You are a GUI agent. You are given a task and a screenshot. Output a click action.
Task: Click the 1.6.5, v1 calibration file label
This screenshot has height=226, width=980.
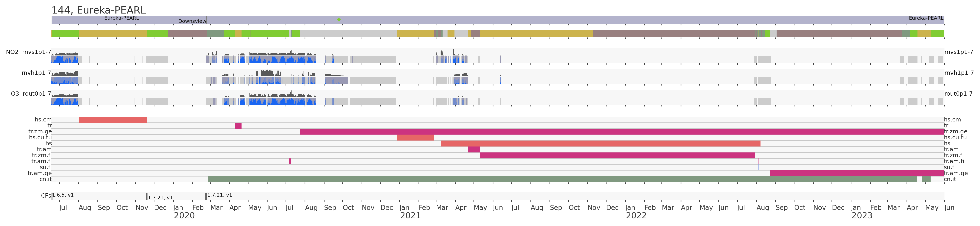(x=63, y=195)
